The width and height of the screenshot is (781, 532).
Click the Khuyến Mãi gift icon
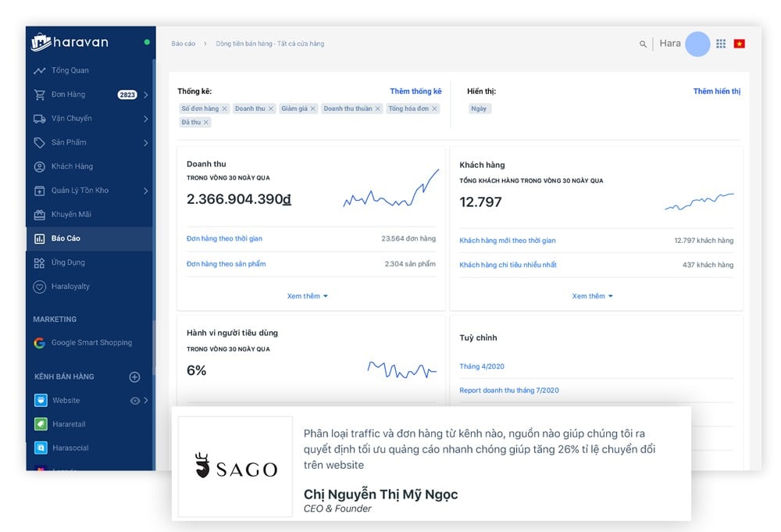pyautogui.click(x=39, y=215)
